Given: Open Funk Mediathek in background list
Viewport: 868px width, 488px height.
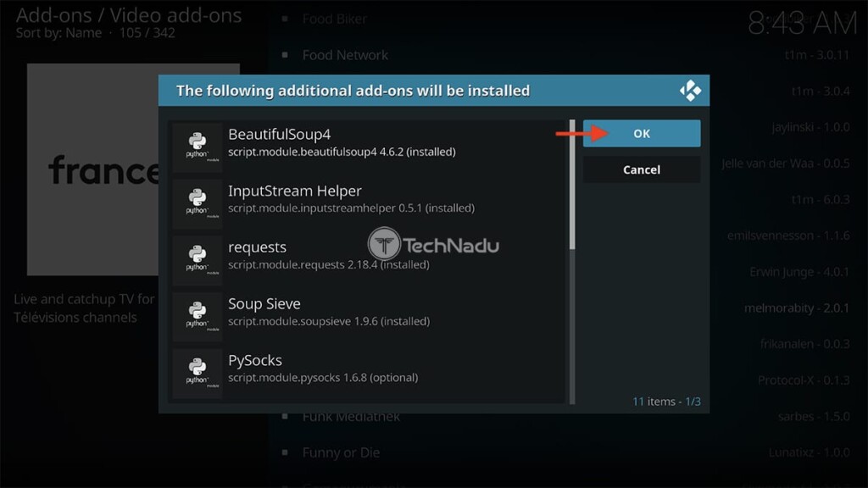Looking at the screenshot, I should click(x=351, y=417).
